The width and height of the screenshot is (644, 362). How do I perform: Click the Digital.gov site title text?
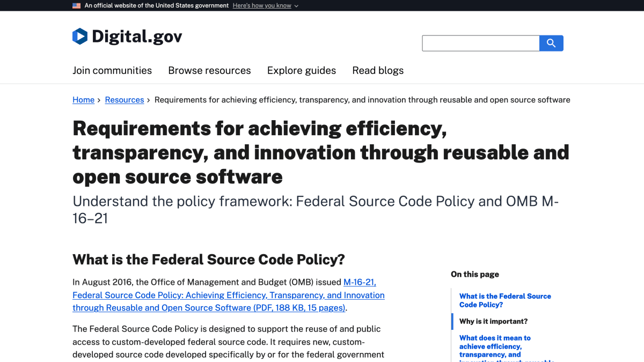click(x=137, y=36)
